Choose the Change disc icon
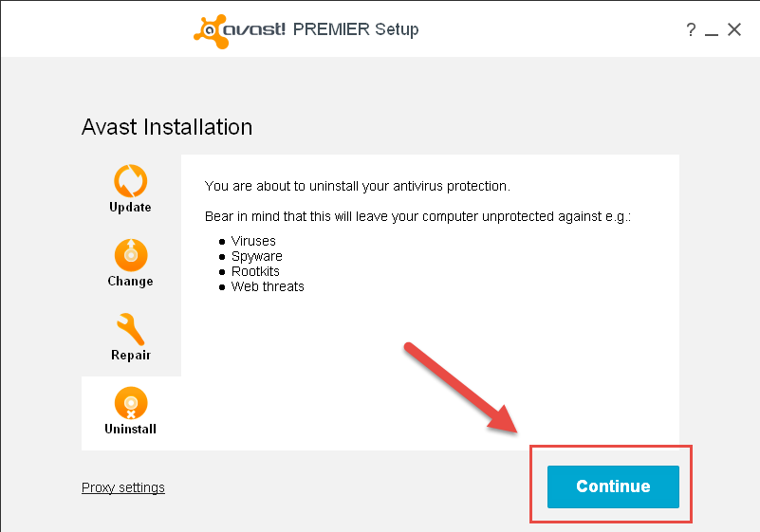 [x=130, y=255]
